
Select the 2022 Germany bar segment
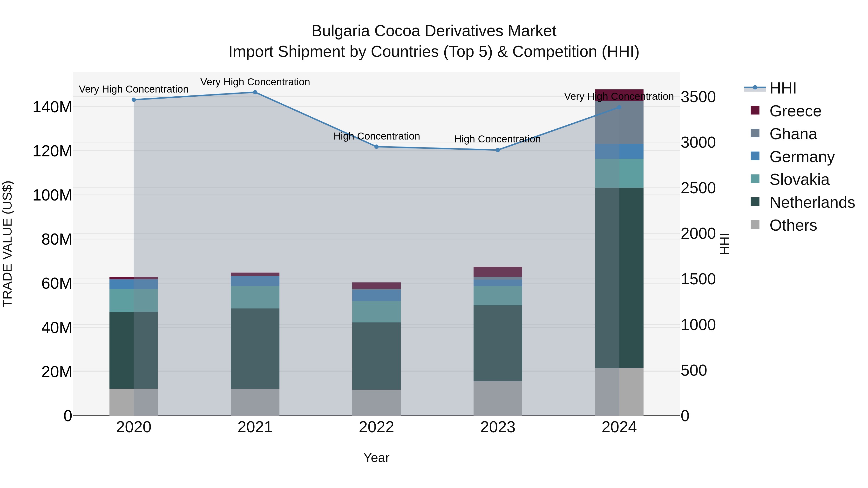coord(376,295)
